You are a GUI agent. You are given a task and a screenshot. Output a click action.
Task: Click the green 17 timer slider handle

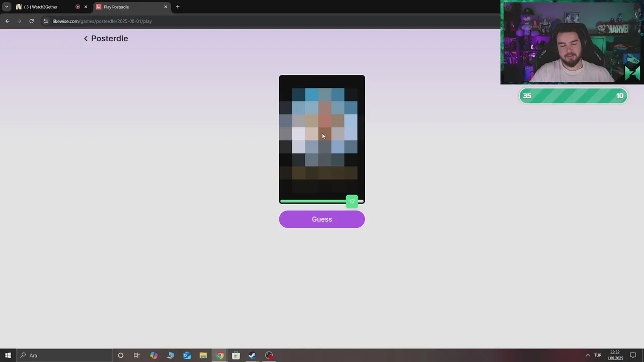click(352, 201)
